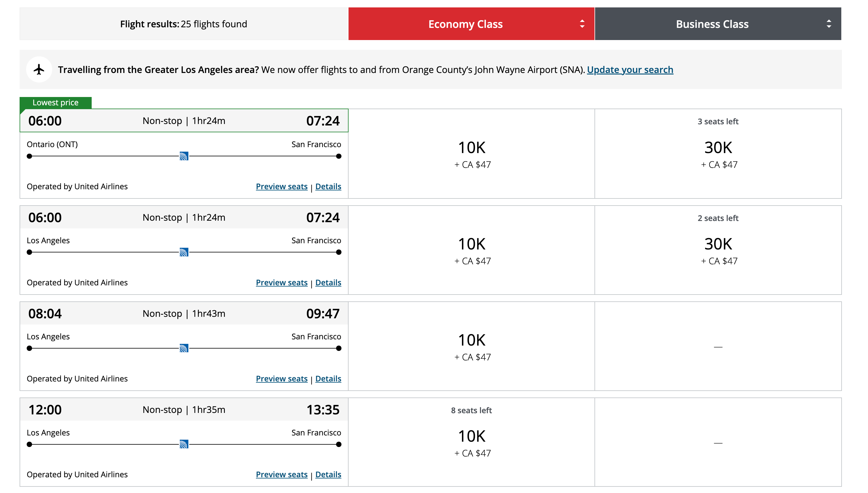Viewport: 868px width, 493px height.
Task: Select the highlighted 06:00 Ontario flight time card
Action: (x=184, y=120)
